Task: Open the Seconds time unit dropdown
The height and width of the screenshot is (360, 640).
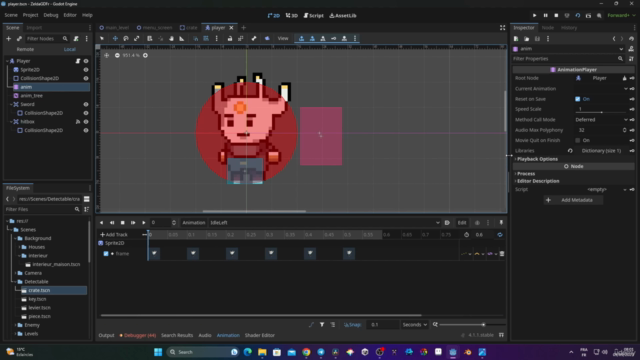Action: [x=414, y=325]
